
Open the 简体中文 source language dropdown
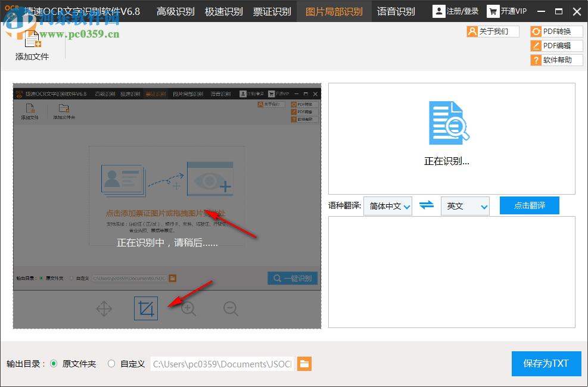388,206
